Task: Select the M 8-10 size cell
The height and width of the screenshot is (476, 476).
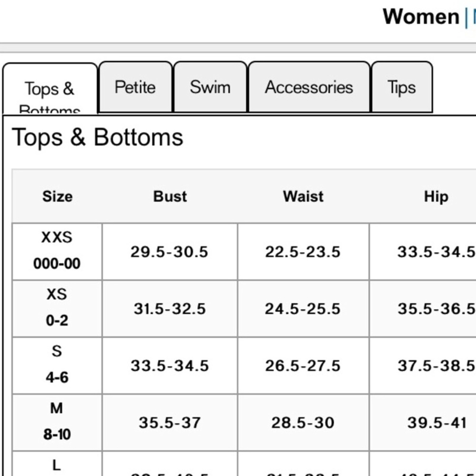Action: [57, 422]
